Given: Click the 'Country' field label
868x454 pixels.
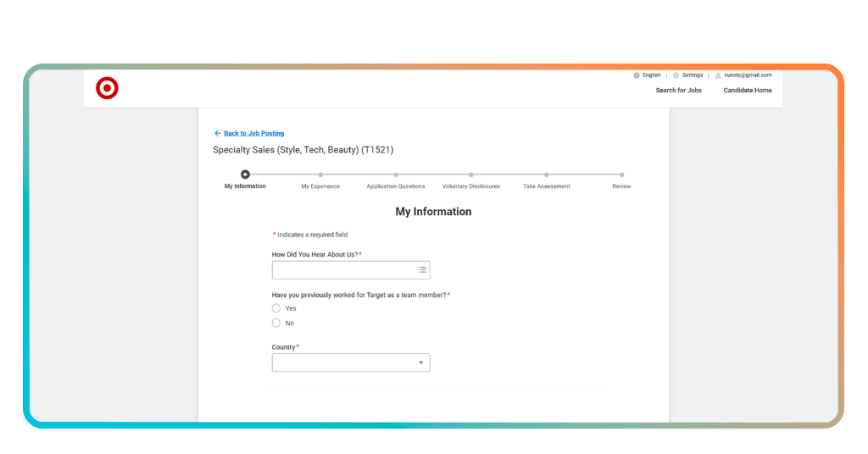Looking at the screenshot, I should [285, 347].
